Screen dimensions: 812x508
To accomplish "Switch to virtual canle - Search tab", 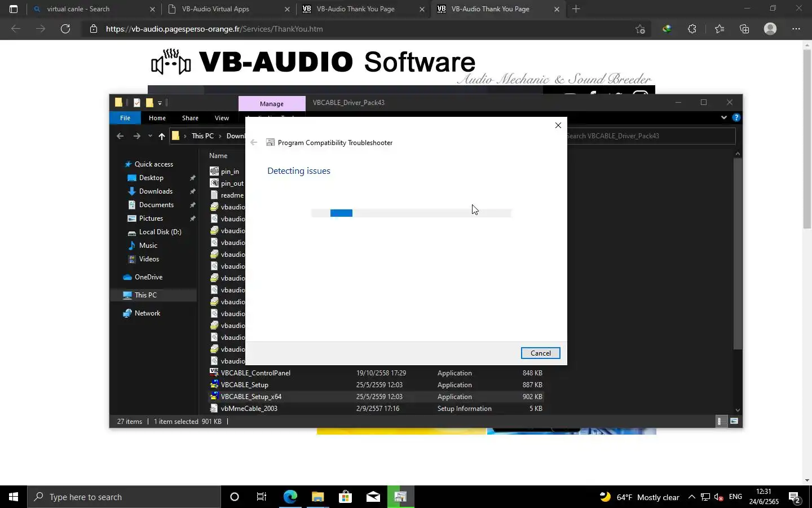I will pos(94,9).
